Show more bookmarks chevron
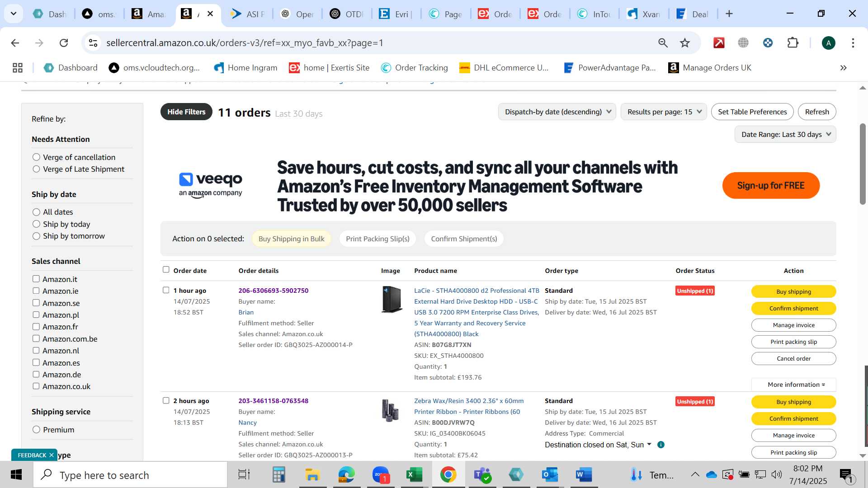 (x=843, y=68)
